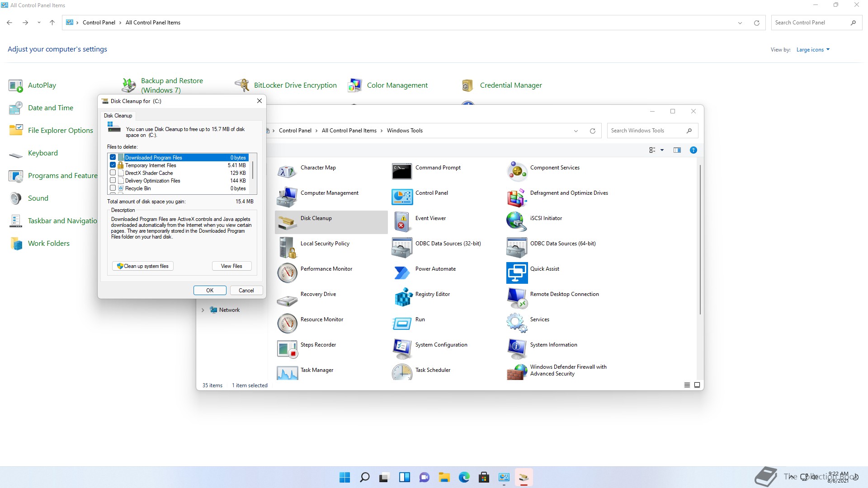Check DirectX Shader Cache checkbox
Viewport: 868px width, 488px height.
click(x=113, y=173)
